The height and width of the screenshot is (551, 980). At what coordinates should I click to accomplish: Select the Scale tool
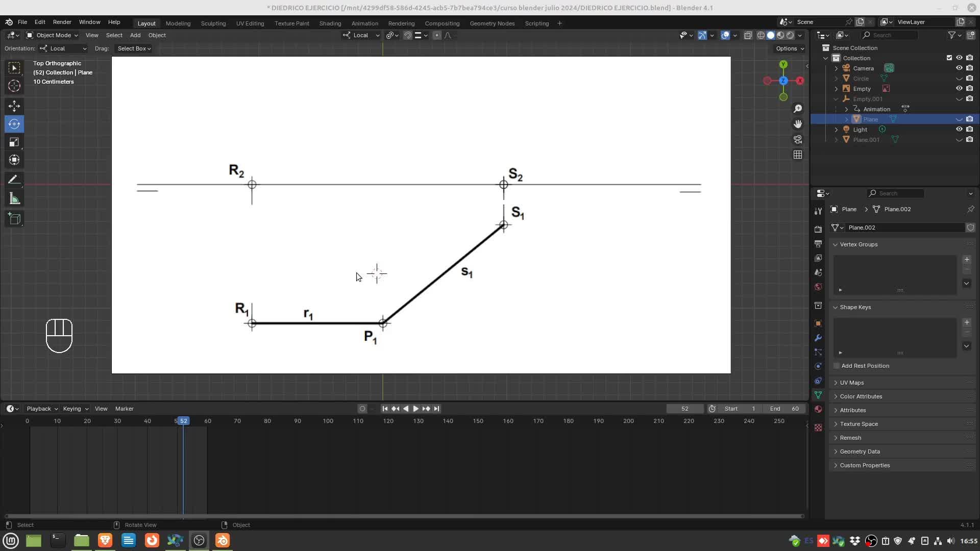[14, 142]
